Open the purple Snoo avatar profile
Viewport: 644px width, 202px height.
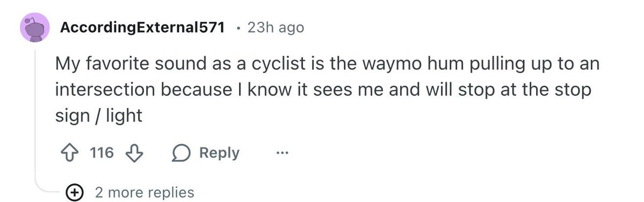coord(35,27)
